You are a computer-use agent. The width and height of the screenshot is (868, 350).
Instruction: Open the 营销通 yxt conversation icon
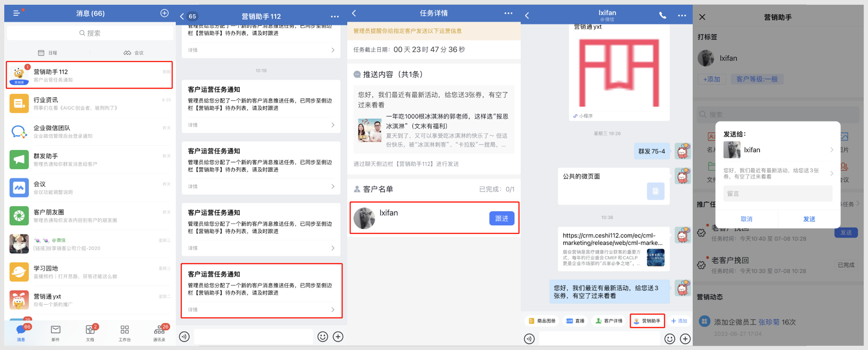[19, 300]
